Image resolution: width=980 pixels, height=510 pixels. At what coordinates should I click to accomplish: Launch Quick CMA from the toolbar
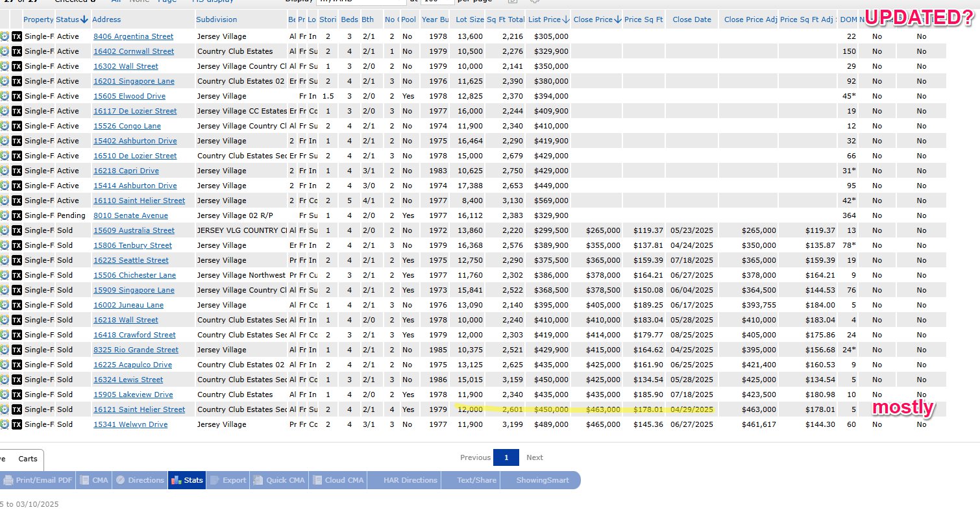click(x=278, y=480)
